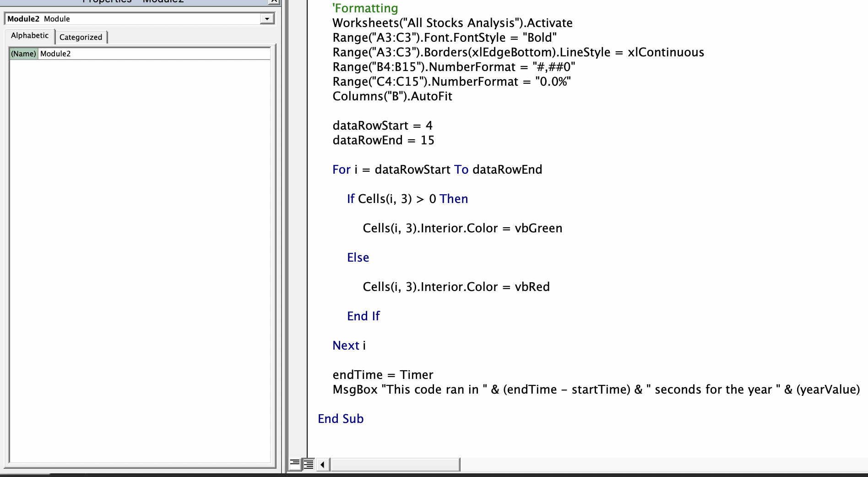Click the End If line
Image resolution: width=868 pixels, height=477 pixels.
pyautogui.click(x=363, y=316)
